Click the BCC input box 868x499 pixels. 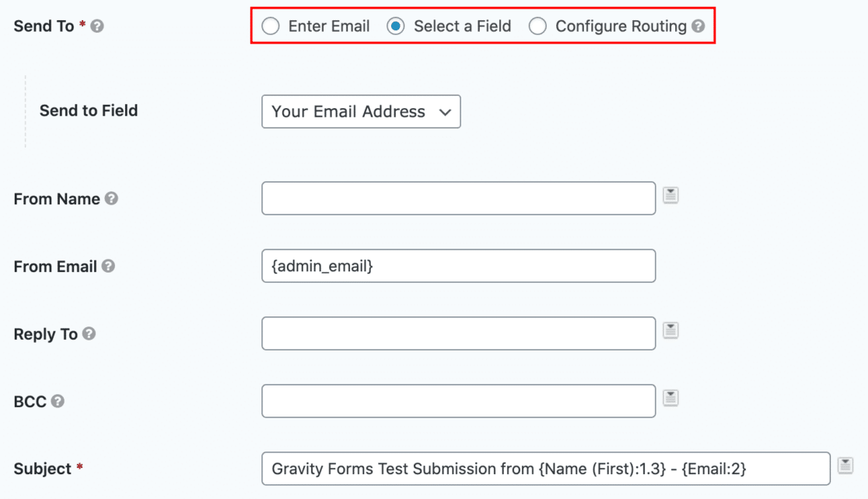coord(458,400)
